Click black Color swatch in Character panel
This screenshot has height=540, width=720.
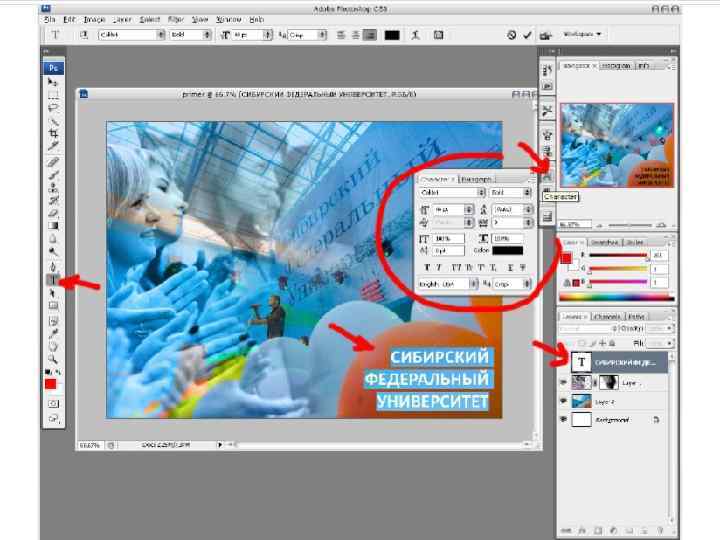click(x=507, y=250)
